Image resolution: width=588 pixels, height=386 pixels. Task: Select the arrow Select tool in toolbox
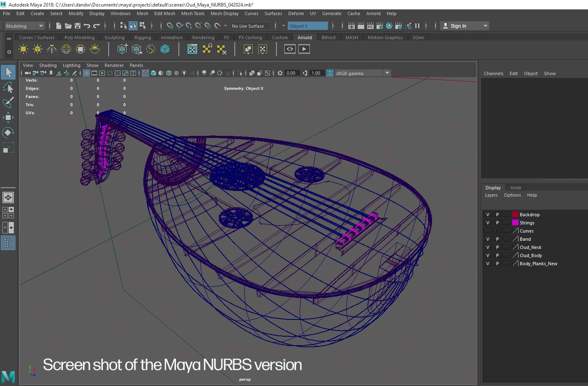[8, 73]
